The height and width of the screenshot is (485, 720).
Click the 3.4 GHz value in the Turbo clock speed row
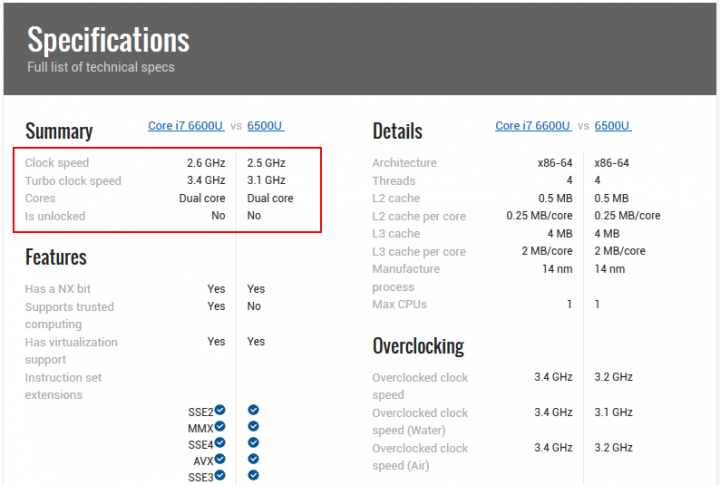(206, 180)
